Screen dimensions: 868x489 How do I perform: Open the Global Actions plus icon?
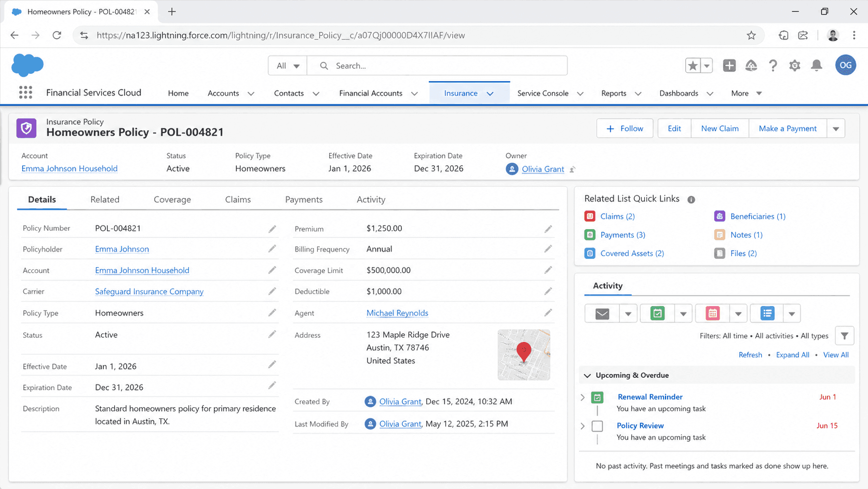coord(729,65)
